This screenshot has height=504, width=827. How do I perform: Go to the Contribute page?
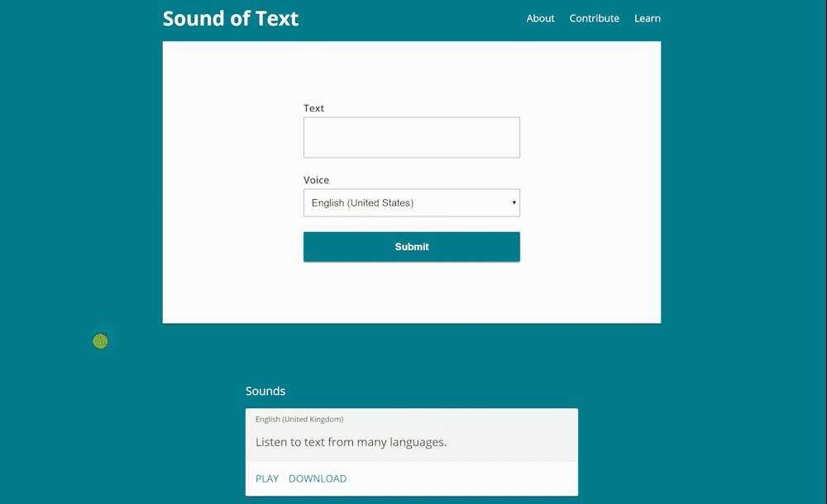pyautogui.click(x=594, y=18)
